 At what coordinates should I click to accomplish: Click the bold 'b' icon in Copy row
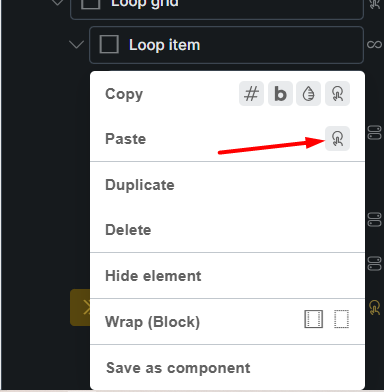click(x=280, y=94)
